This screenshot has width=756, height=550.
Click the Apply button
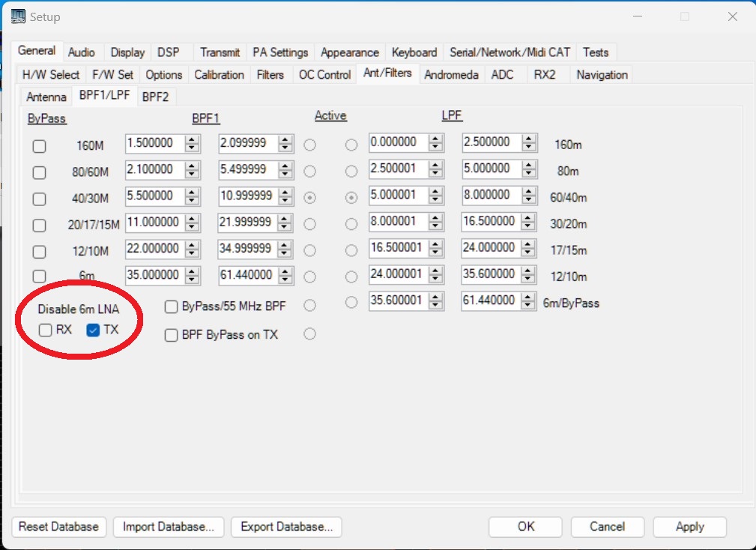pos(689,527)
